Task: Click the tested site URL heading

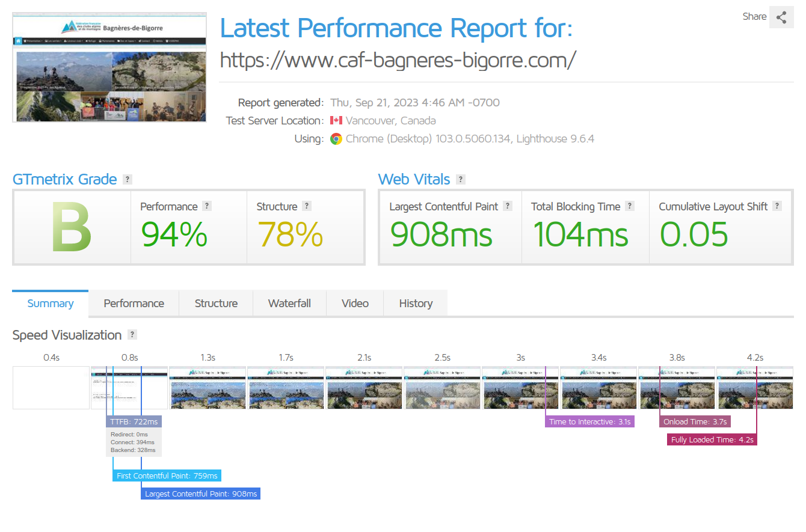Action: 398,60
